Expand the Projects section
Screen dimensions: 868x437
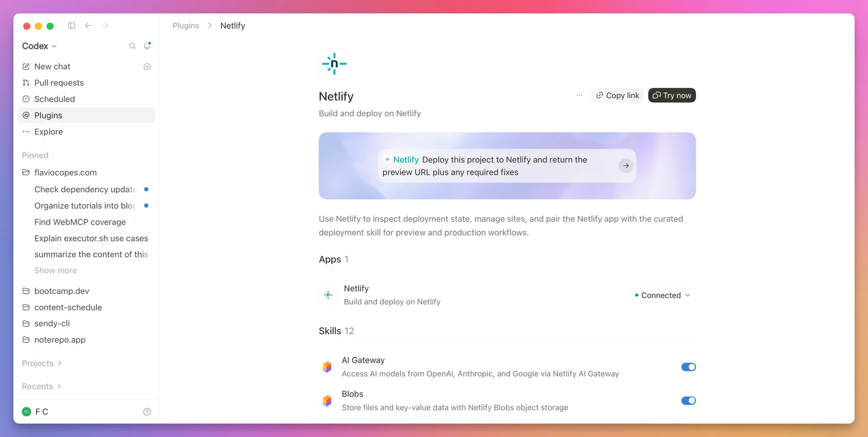pyautogui.click(x=42, y=363)
